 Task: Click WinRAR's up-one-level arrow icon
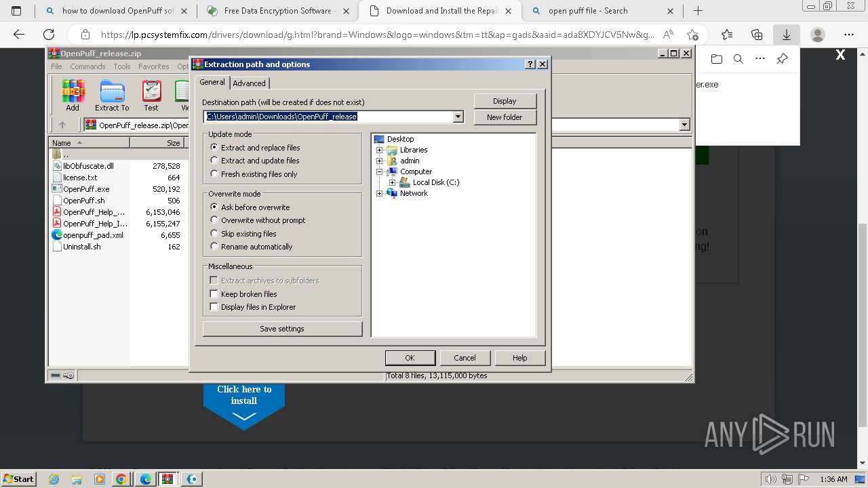(62, 125)
